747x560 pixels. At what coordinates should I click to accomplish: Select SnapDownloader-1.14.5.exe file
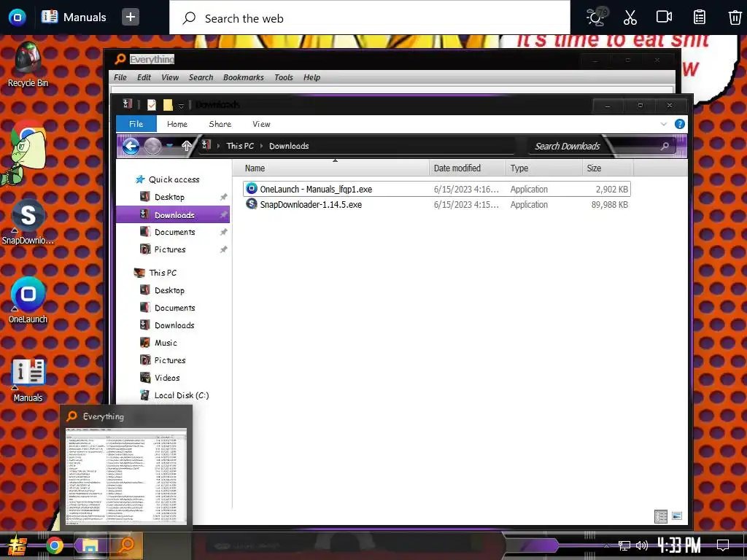tap(436, 204)
